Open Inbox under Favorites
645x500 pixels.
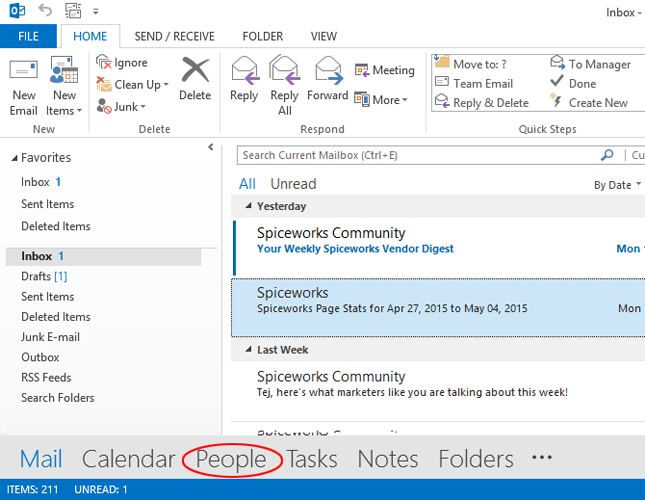(41, 182)
